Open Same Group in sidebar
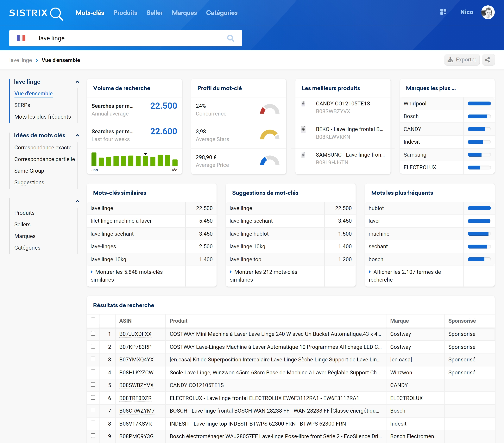Image resolution: width=504 pixels, height=443 pixels. click(29, 171)
